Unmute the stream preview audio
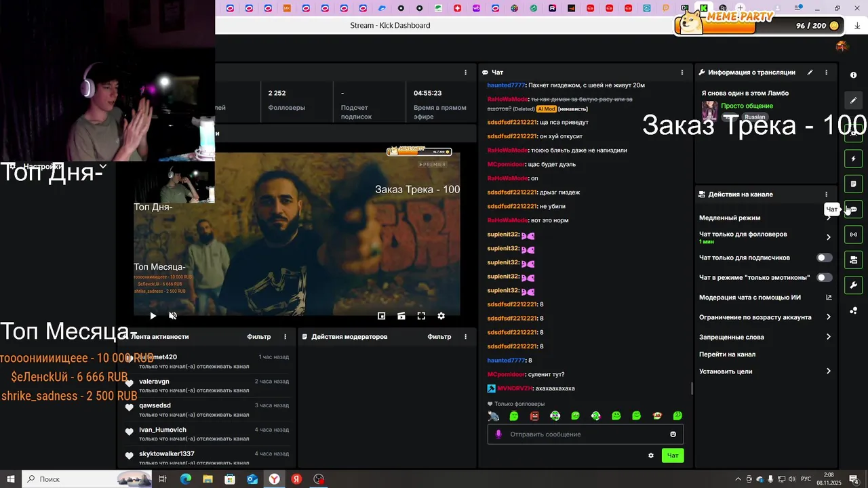This screenshot has height=488, width=868. (173, 316)
